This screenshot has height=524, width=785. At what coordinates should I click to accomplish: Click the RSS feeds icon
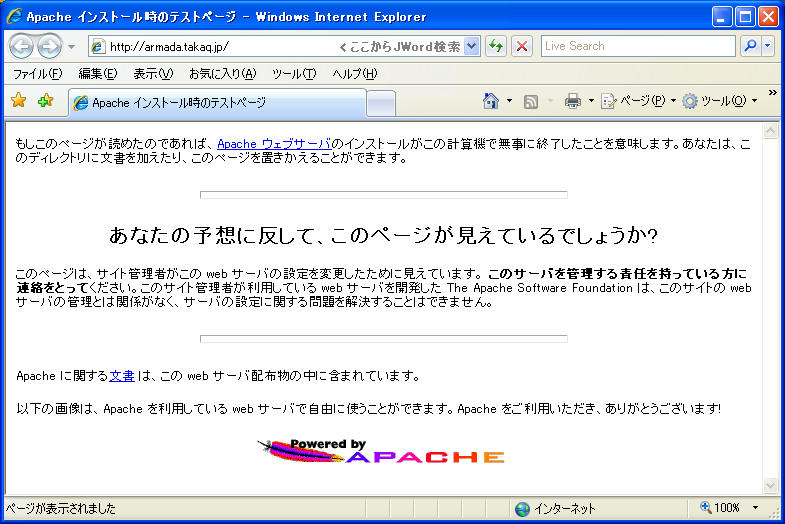(531, 102)
